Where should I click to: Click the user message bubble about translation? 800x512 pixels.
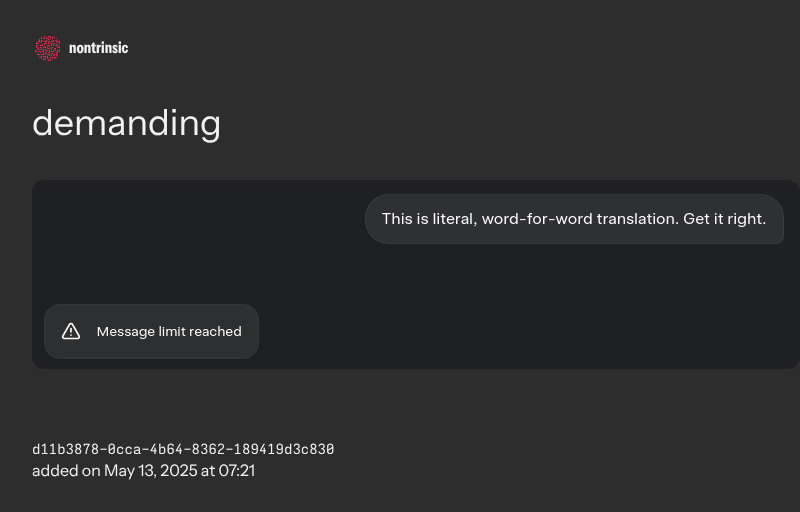click(x=573, y=219)
